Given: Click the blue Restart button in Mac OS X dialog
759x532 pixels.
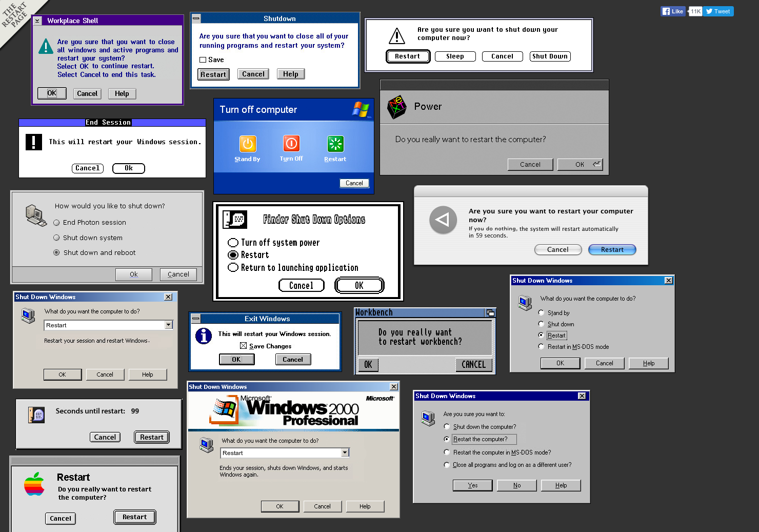Looking at the screenshot, I should 612,250.
